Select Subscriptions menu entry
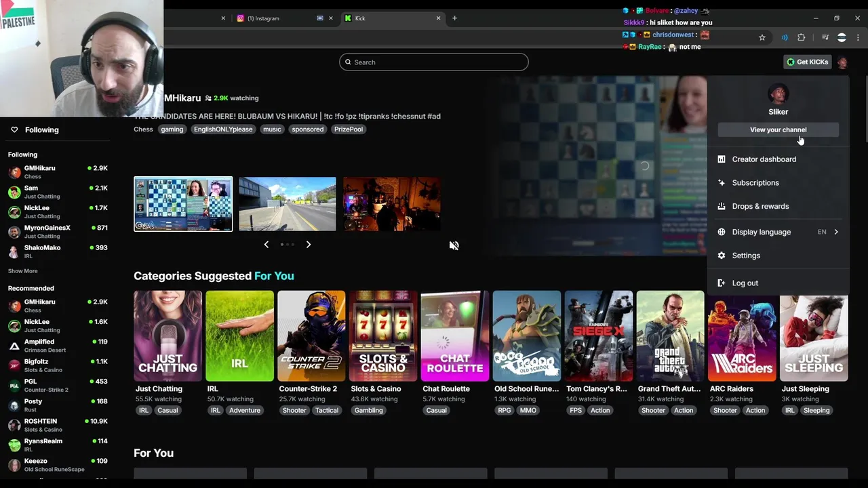Screen dimensions: 868x488 (x=778, y=183)
